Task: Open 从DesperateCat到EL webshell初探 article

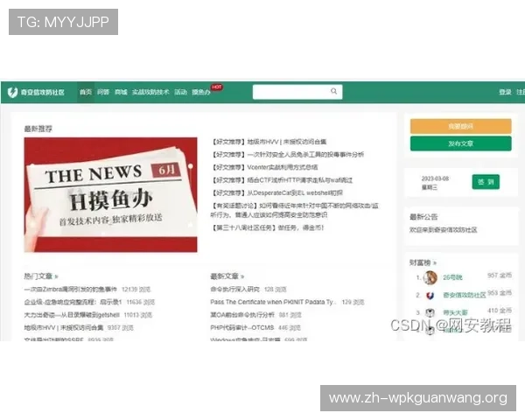Action: pos(276,192)
